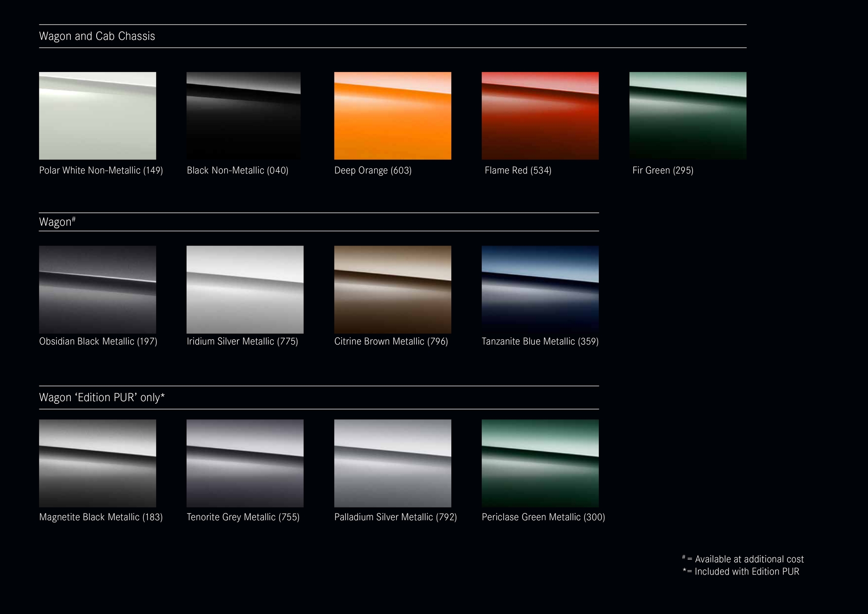Choose the Iridium Silver Metallic swatch

(x=245, y=290)
